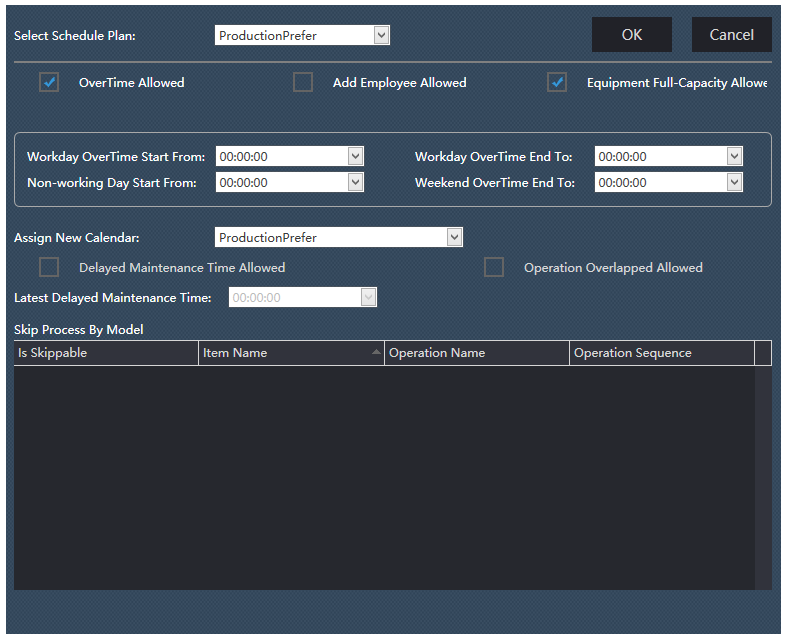Uncheck OverTime Allowed checkbox

pos(50,83)
